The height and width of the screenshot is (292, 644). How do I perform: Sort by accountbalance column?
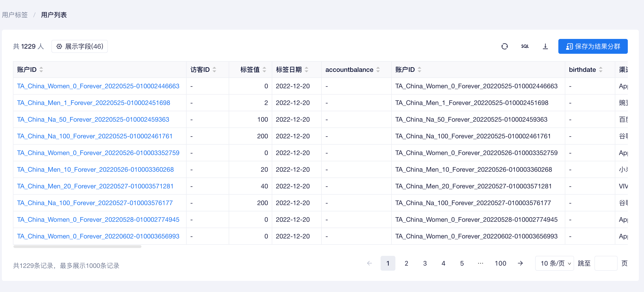click(378, 70)
